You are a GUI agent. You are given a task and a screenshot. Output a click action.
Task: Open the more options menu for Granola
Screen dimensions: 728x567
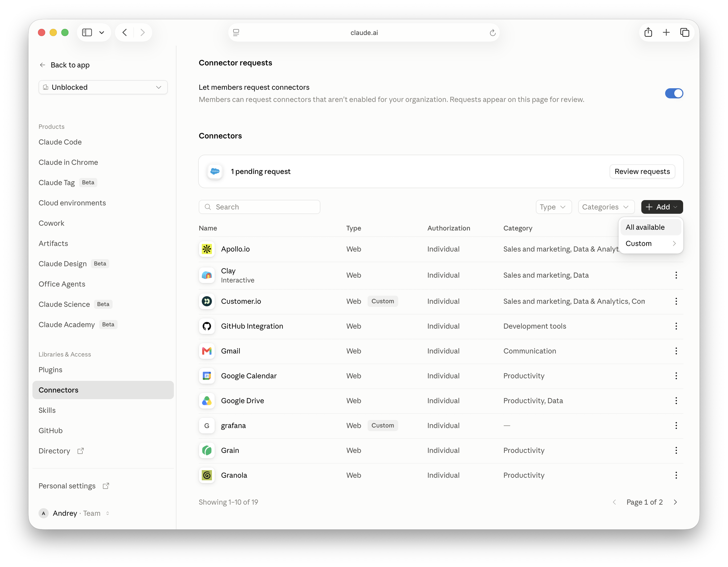pyautogui.click(x=676, y=475)
